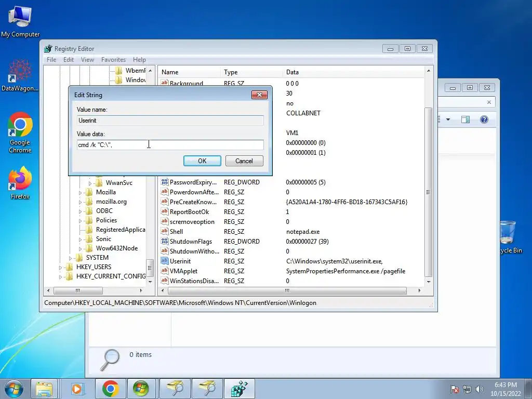Viewport: 532px width, 399px height.
Task: Open My Computer desktop icon
Action: click(x=20, y=21)
